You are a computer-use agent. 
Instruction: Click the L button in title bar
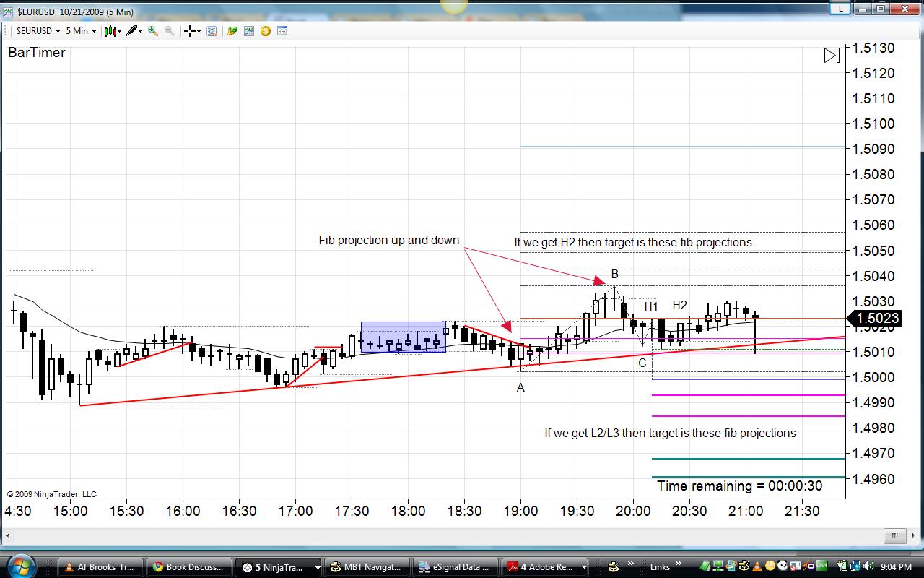[840, 9]
